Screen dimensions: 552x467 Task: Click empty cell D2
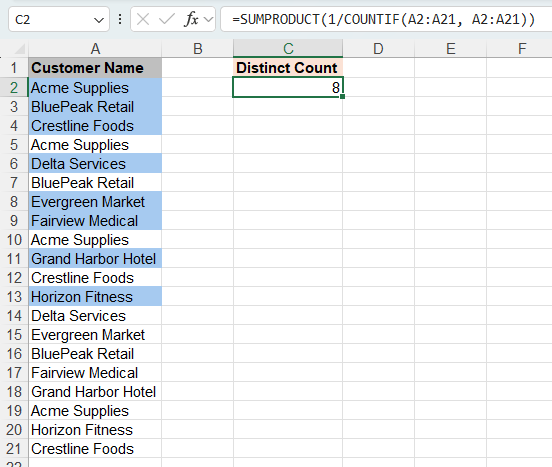point(378,88)
